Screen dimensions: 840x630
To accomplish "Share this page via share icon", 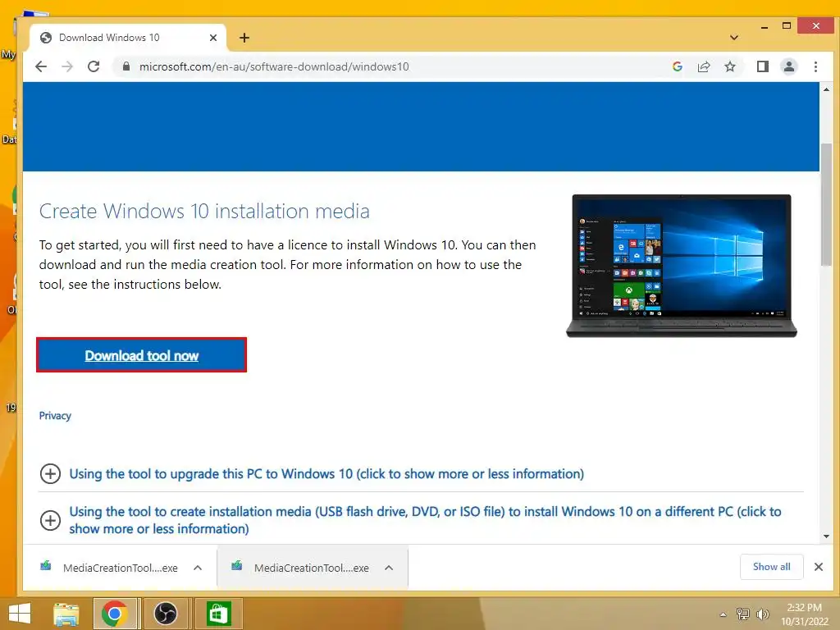I will pyautogui.click(x=703, y=66).
